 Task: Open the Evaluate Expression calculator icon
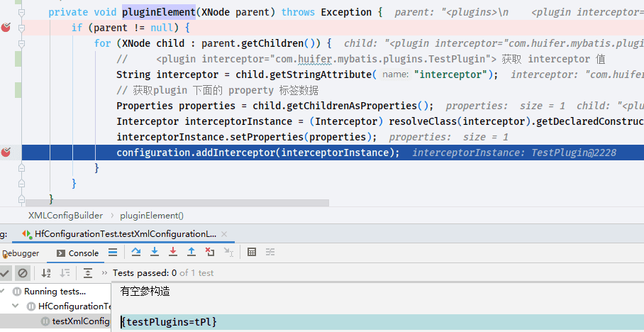point(252,252)
